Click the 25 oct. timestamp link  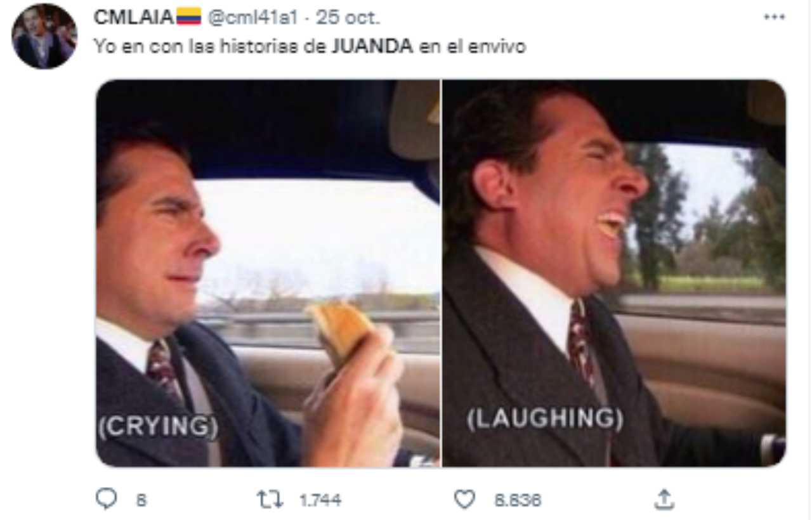348,18
